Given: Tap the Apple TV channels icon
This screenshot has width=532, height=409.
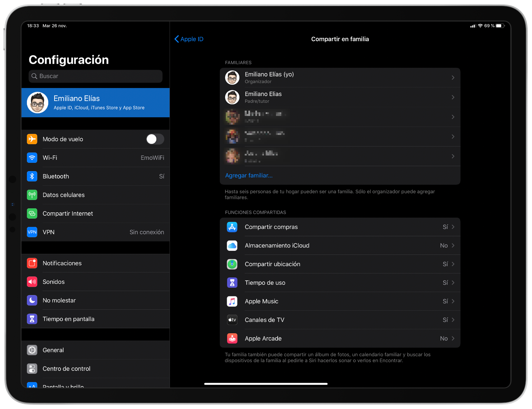Looking at the screenshot, I should (x=232, y=320).
